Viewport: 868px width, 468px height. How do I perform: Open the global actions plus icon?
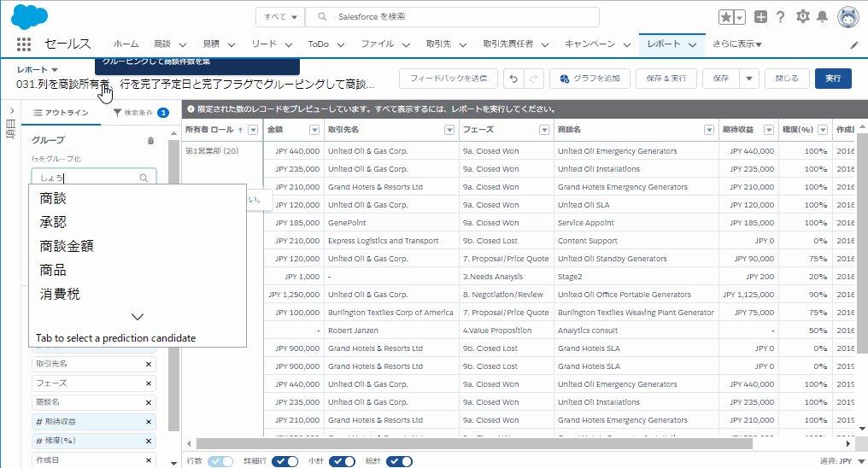[760, 17]
